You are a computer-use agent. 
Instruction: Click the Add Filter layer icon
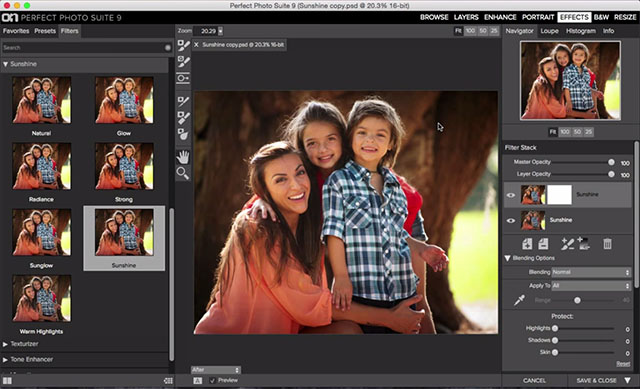click(x=527, y=244)
